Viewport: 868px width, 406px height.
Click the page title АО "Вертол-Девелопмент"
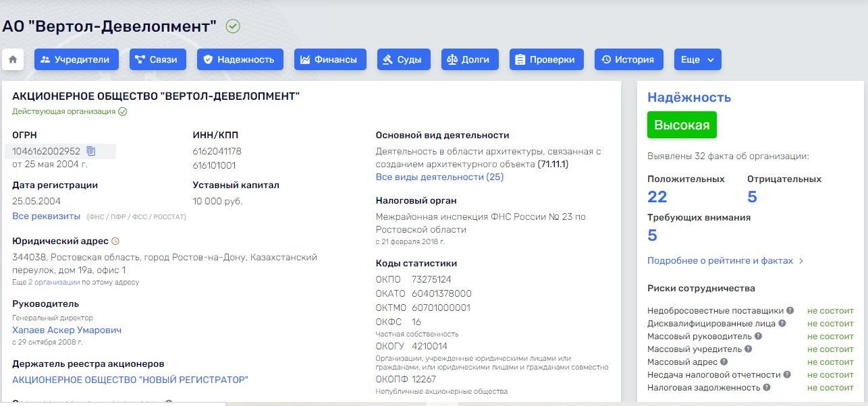(x=109, y=26)
